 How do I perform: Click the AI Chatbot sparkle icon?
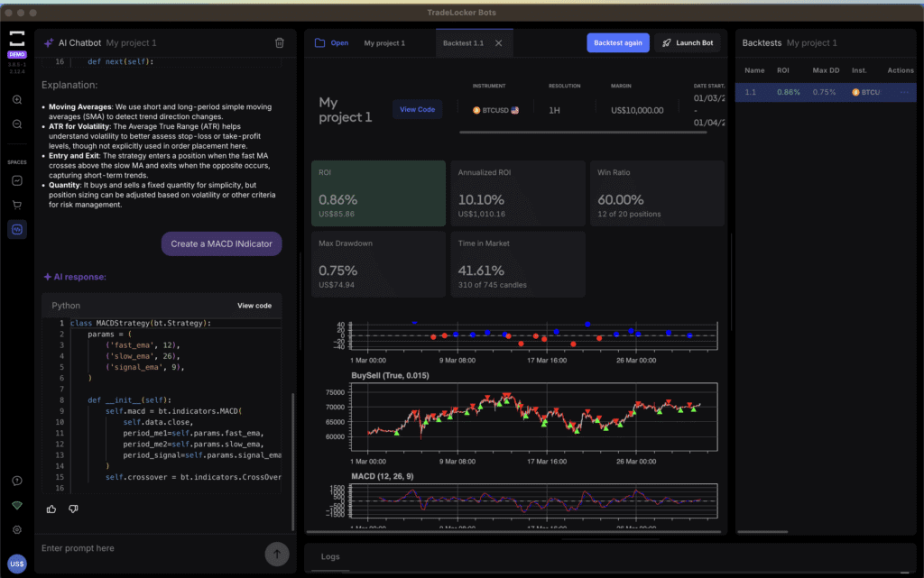(49, 43)
